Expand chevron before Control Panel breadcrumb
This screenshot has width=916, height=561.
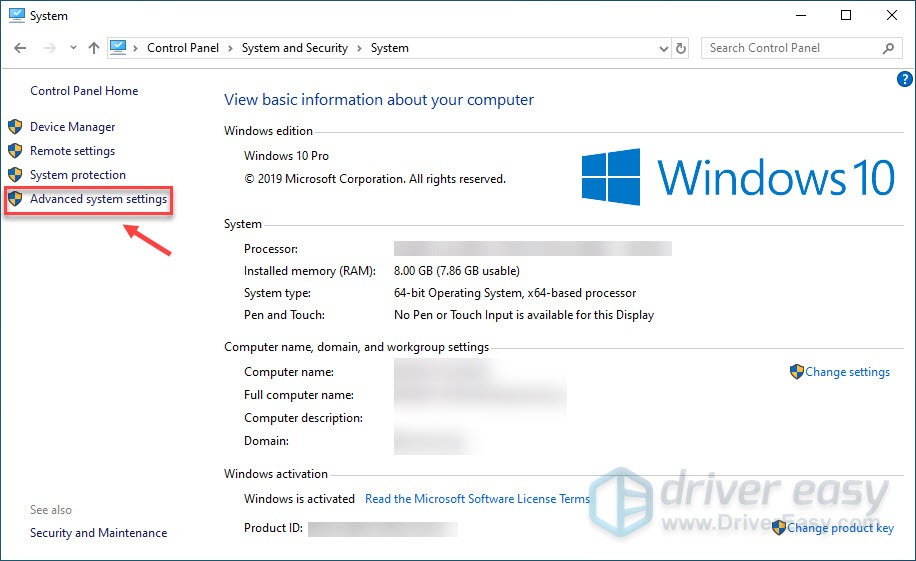[136, 49]
